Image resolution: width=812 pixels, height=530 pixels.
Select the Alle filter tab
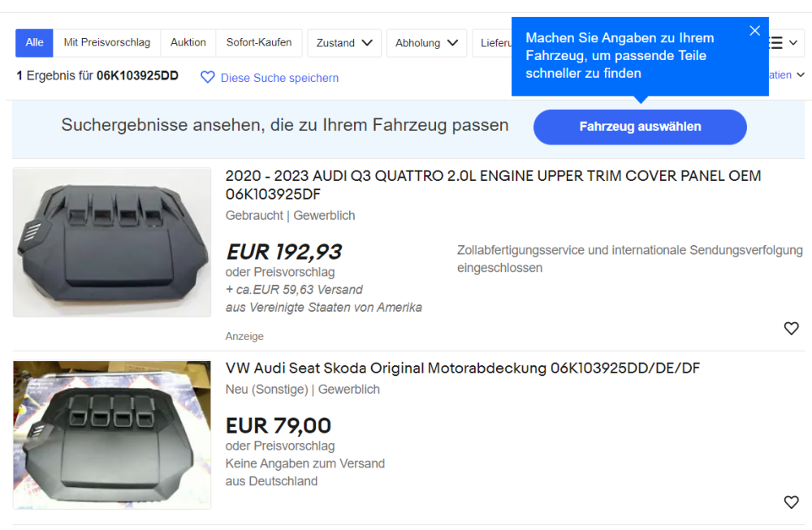click(x=33, y=43)
